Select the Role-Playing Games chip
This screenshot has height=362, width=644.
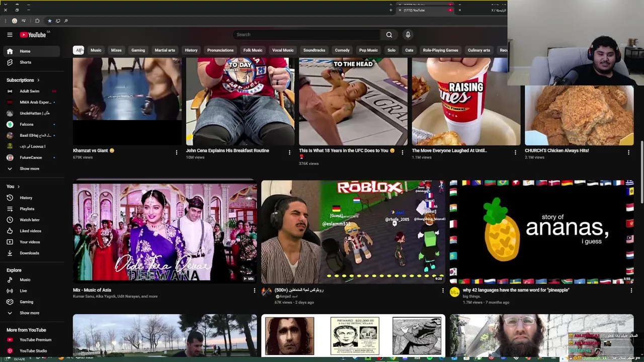tap(440, 50)
